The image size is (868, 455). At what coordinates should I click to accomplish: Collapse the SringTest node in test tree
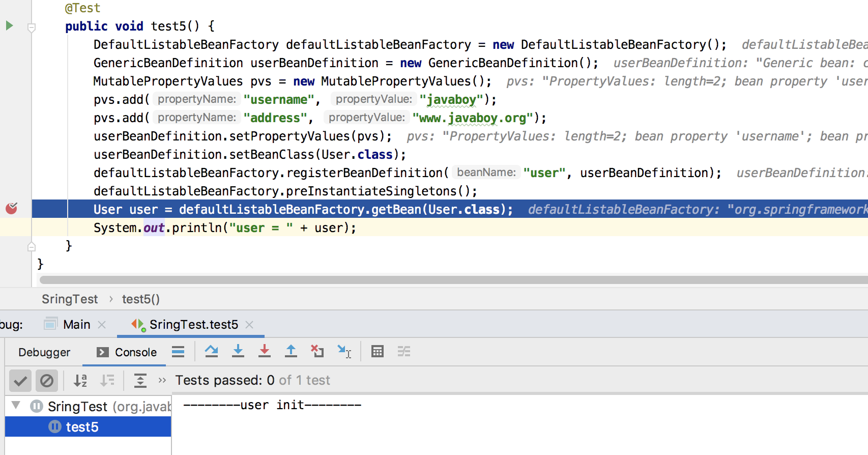16,406
